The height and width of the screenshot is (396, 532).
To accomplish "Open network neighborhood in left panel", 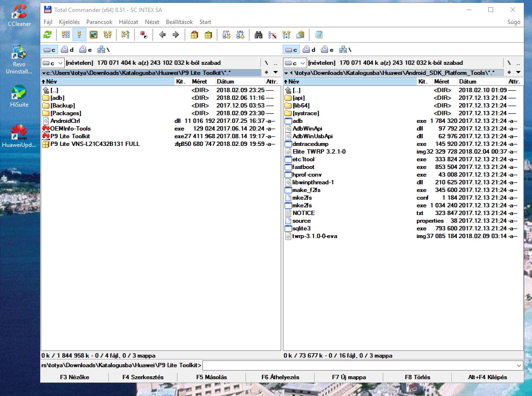I will point(104,50).
